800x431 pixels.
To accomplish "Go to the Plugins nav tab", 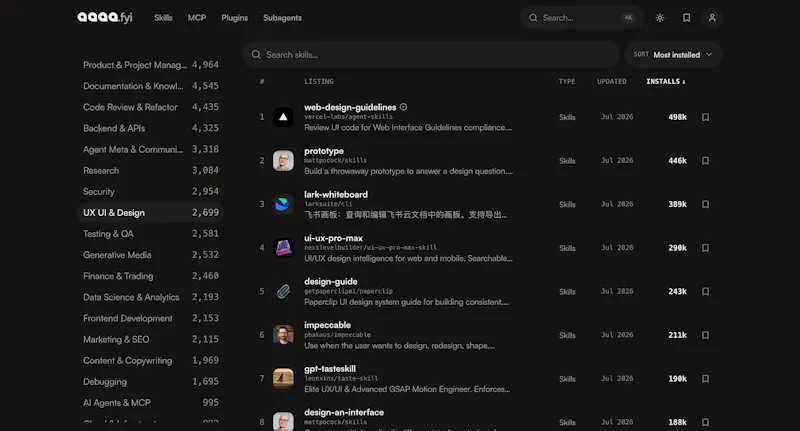I will point(235,18).
